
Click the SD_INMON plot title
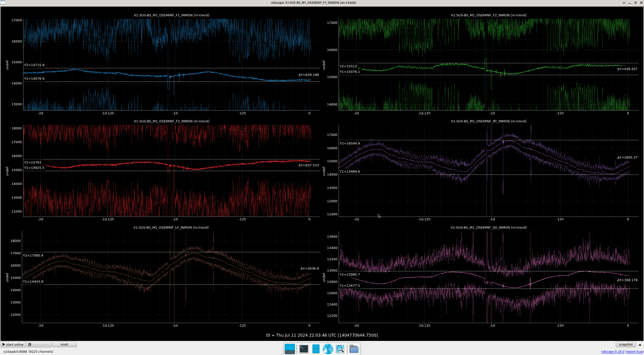pyautogui.click(x=489, y=227)
